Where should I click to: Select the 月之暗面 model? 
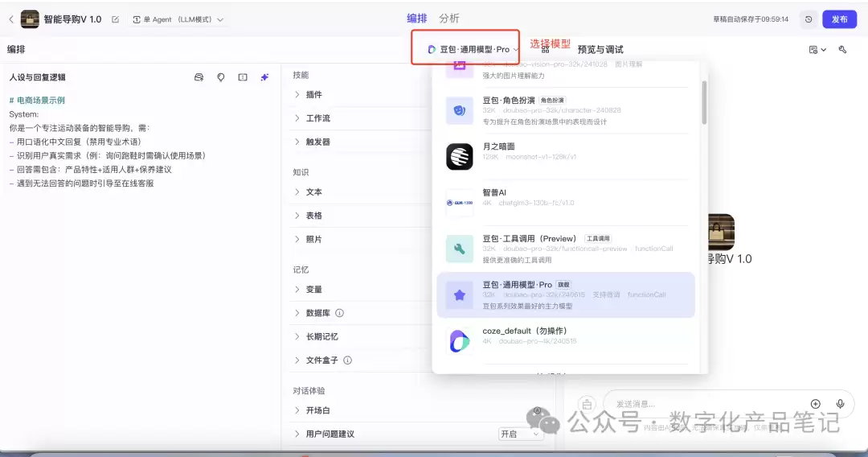point(566,156)
